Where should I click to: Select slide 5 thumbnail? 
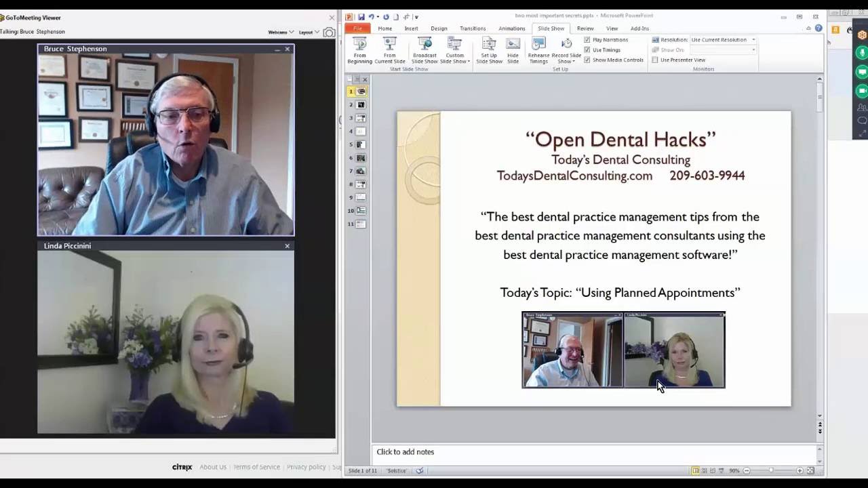(361, 144)
